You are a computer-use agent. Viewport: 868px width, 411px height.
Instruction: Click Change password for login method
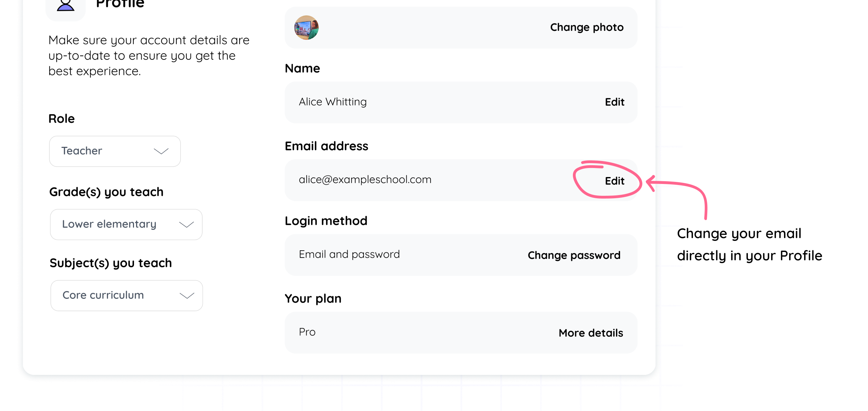coord(574,255)
